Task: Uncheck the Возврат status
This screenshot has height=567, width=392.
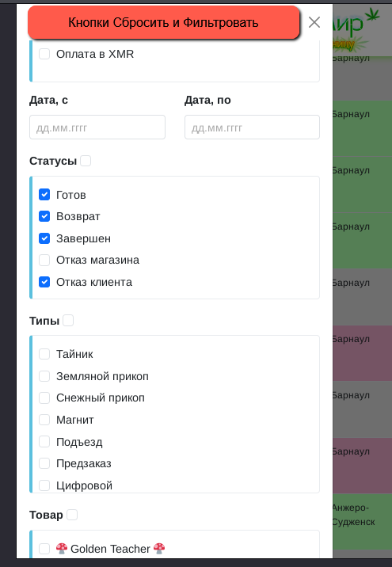Action: (44, 216)
